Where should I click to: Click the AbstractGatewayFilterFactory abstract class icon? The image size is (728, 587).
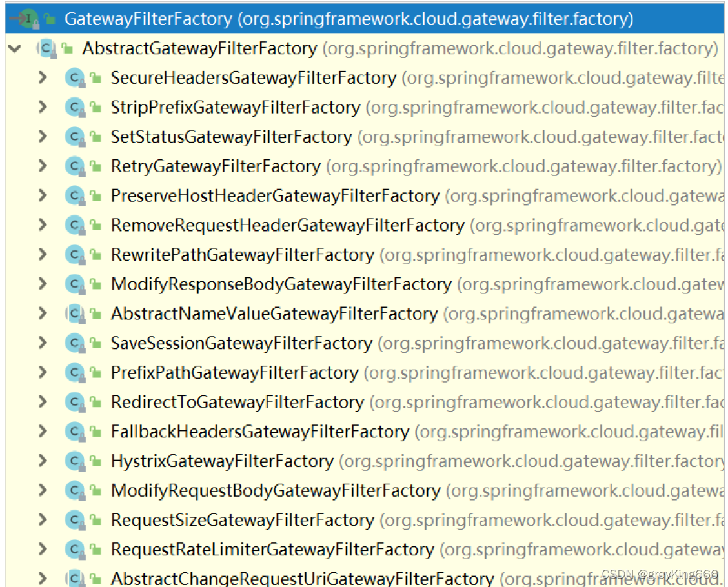point(47,48)
